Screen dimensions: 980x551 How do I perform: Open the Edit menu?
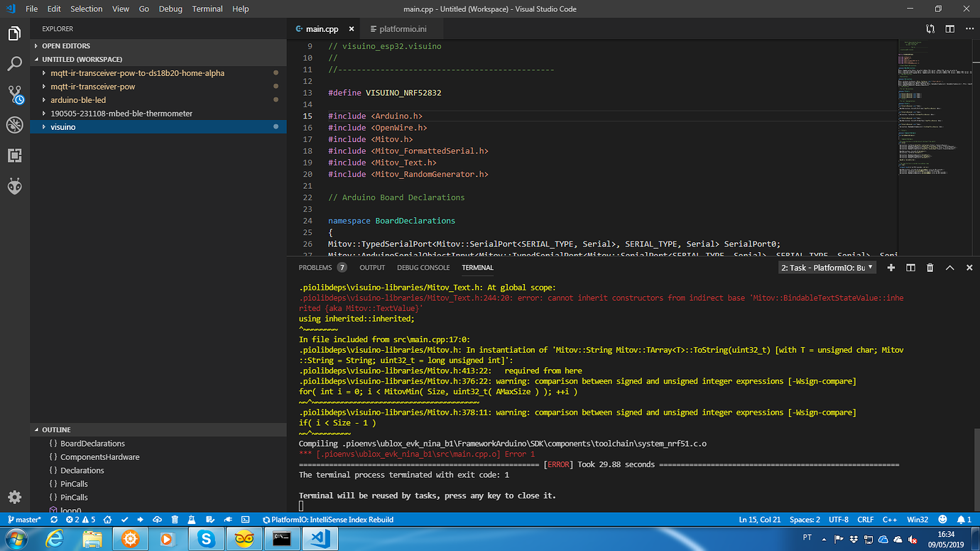click(x=55, y=9)
